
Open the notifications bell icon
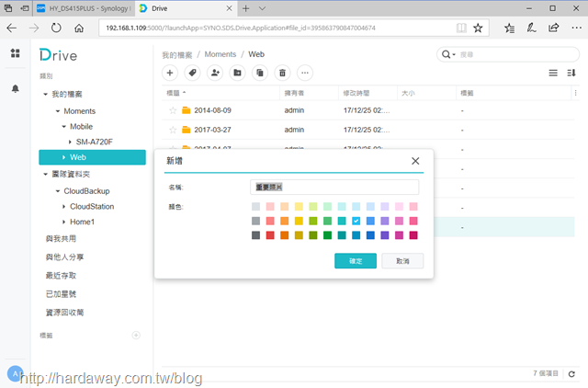(x=16, y=88)
